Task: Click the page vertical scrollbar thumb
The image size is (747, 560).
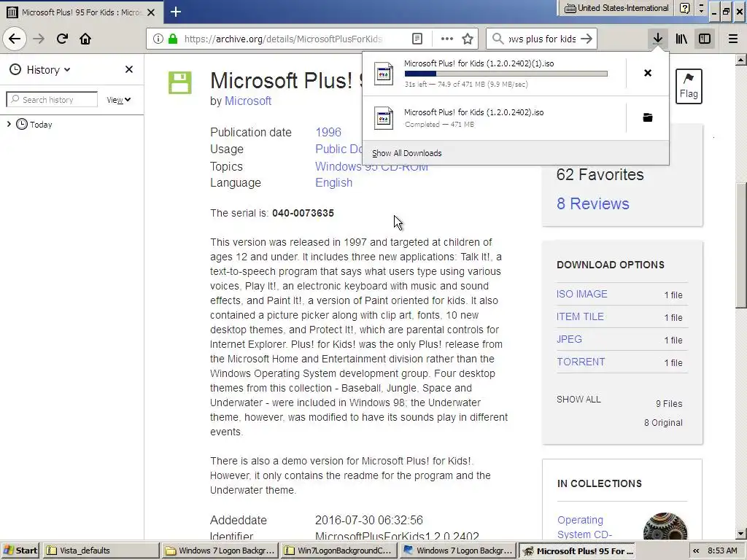Action: (740, 245)
